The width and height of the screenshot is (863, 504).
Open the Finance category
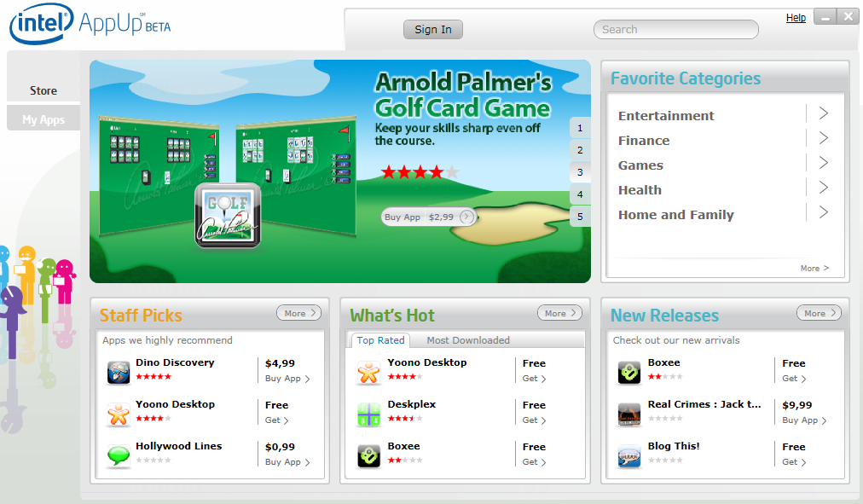coord(644,141)
